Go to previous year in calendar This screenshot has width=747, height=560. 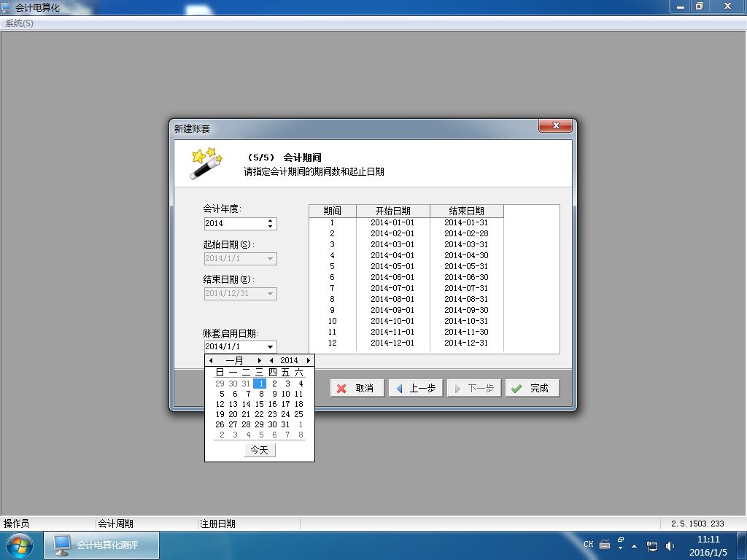[271, 360]
